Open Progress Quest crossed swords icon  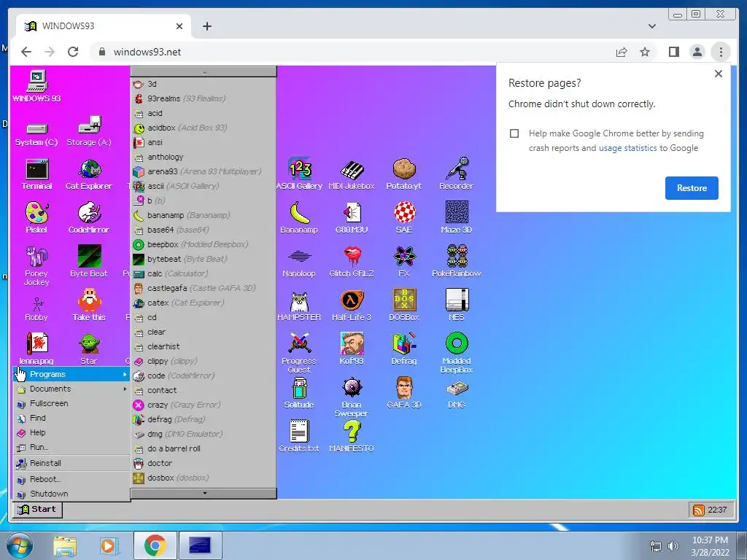point(299,353)
